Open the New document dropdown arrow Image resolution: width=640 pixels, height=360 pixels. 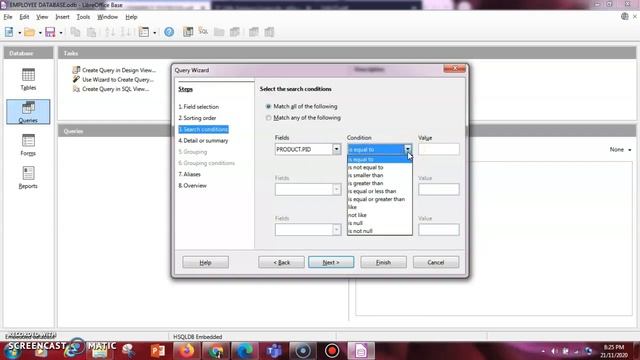(x=19, y=32)
